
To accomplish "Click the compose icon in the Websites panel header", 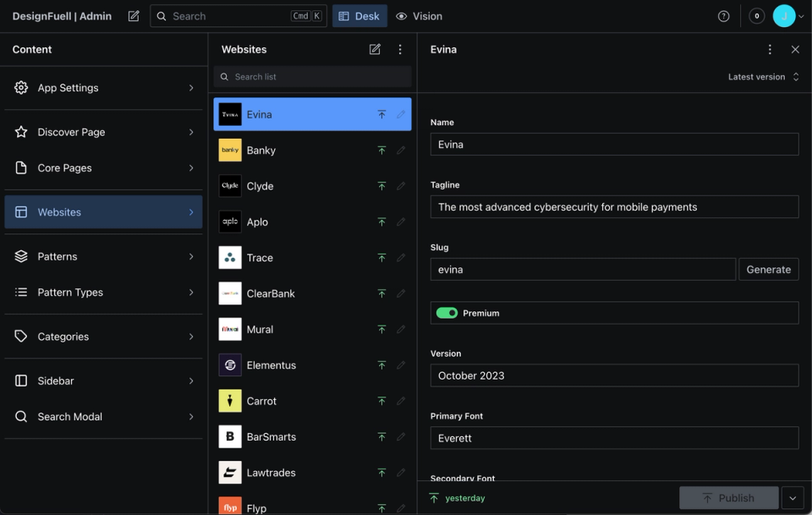I will coord(375,49).
